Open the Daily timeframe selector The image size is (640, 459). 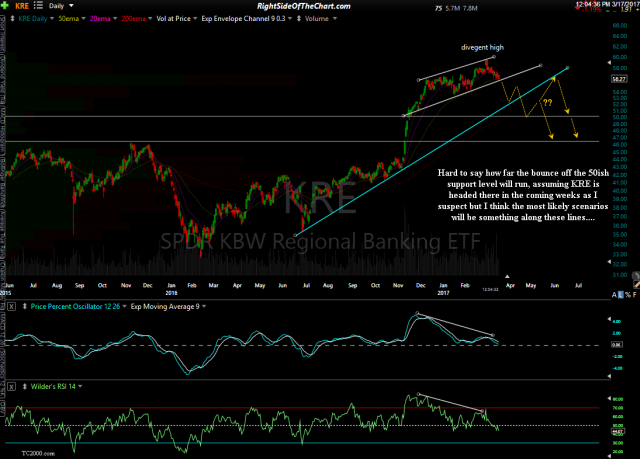[61, 6]
